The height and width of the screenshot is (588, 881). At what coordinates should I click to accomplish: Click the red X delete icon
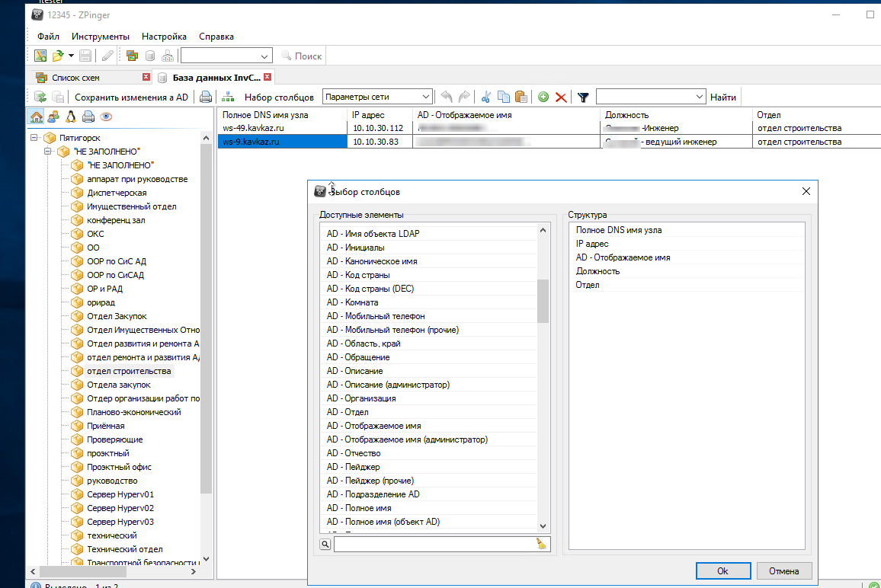pyautogui.click(x=561, y=97)
